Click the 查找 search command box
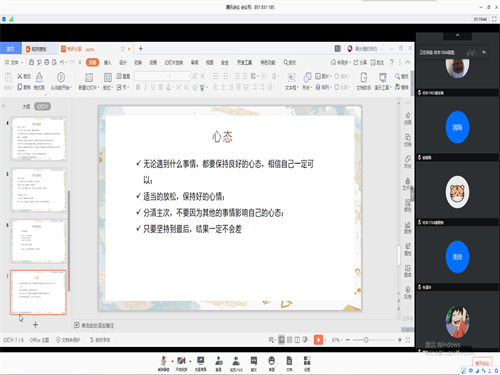This screenshot has height=375, width=500. (290, 62)
